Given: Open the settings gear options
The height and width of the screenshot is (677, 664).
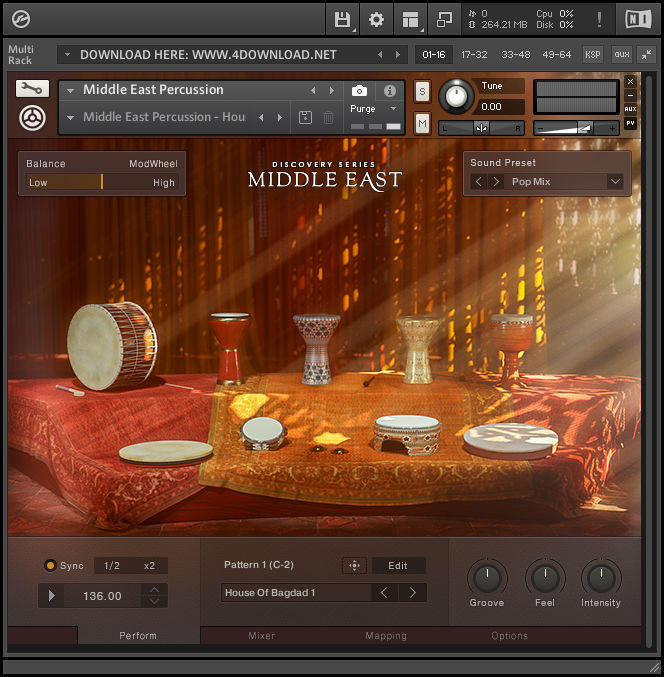Looking at the screenshot, I should (376, 19).
